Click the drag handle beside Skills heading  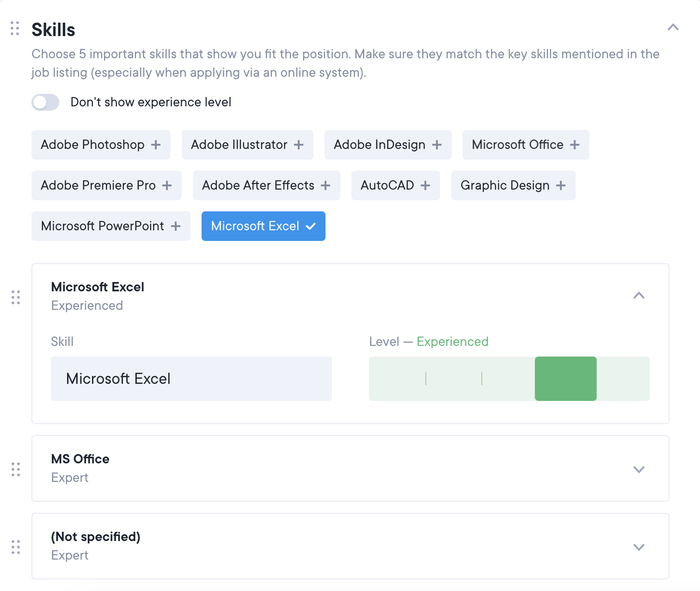15,28
